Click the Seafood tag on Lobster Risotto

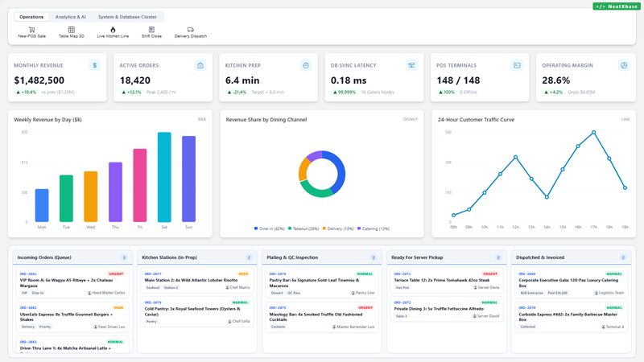pyautogui.click(x=153, y=288)
